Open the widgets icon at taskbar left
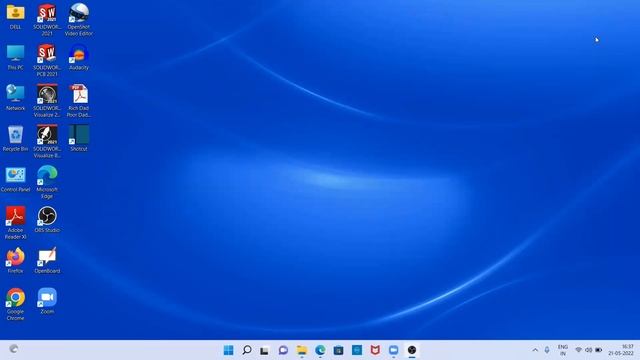The height and width of the screenshot is (360, 640). click(x=13, y=349)
